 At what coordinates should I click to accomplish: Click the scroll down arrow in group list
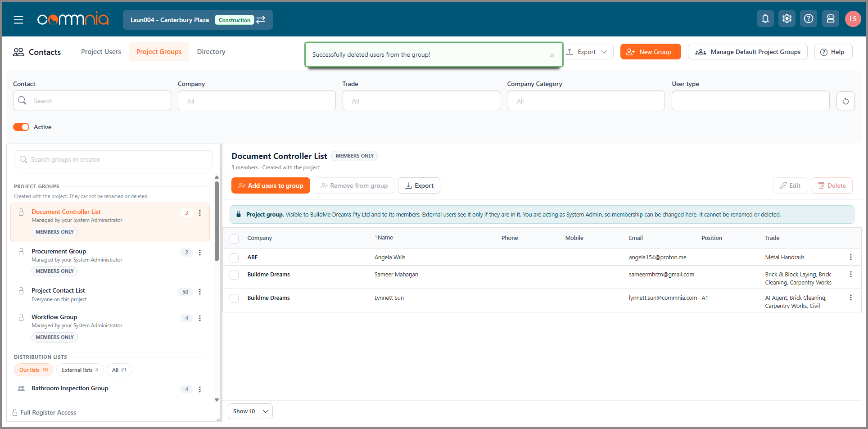217,400
